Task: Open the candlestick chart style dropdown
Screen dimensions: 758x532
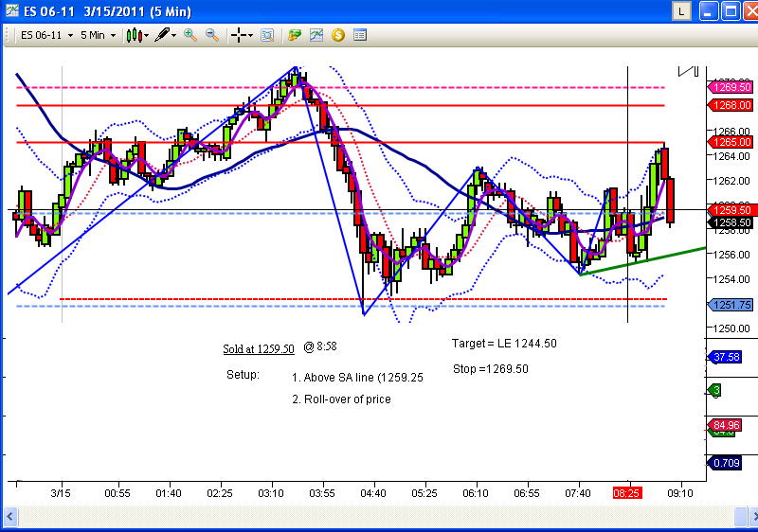Action: (136, 35)
